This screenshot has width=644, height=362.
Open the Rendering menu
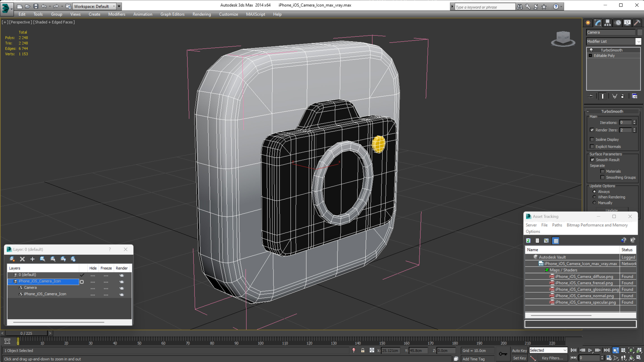[x=202, y=14]
